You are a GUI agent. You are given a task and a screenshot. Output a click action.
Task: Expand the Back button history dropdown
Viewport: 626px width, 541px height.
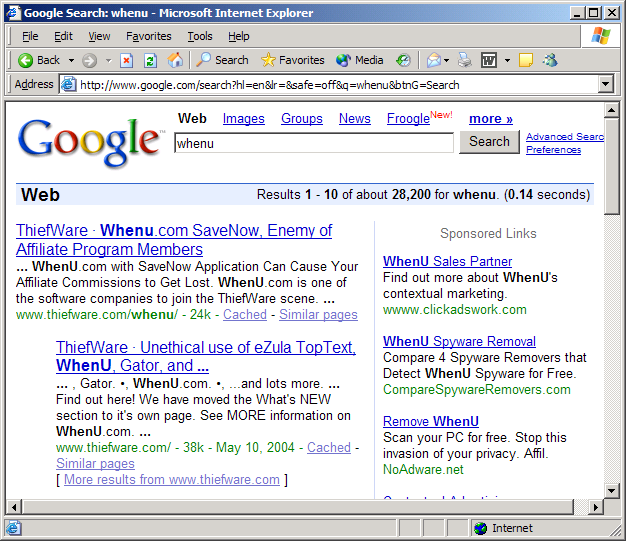pos(71,61)
